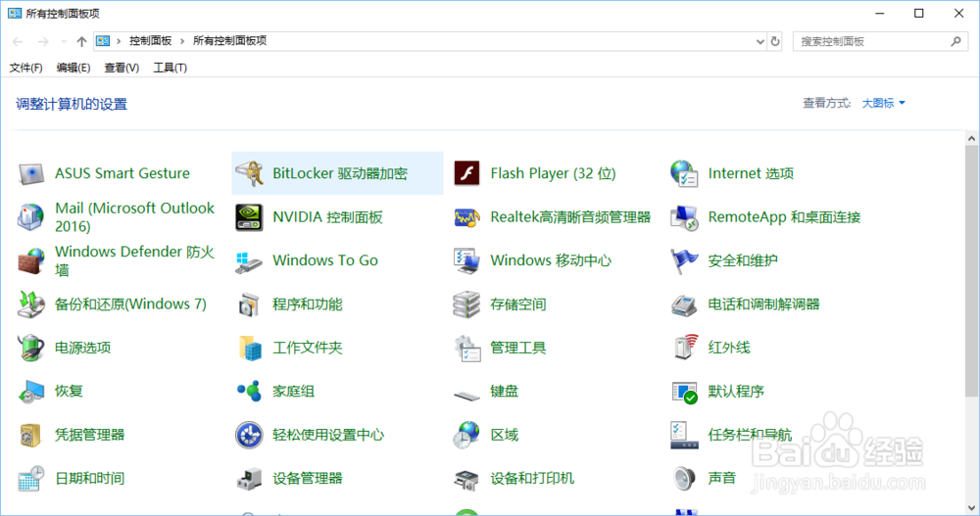The image size is (980, 516).
Task: Open the Infrared icon
Action: click(x=686, y=348)
